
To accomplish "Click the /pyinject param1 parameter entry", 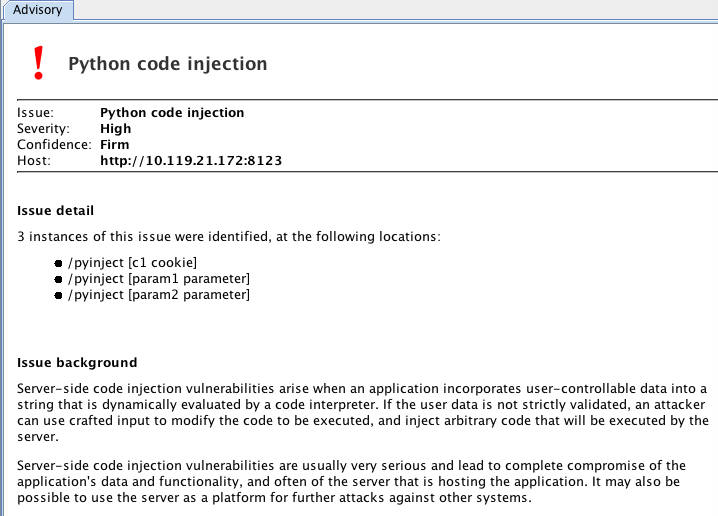I will pyautogui.click(x=159, y=278).
